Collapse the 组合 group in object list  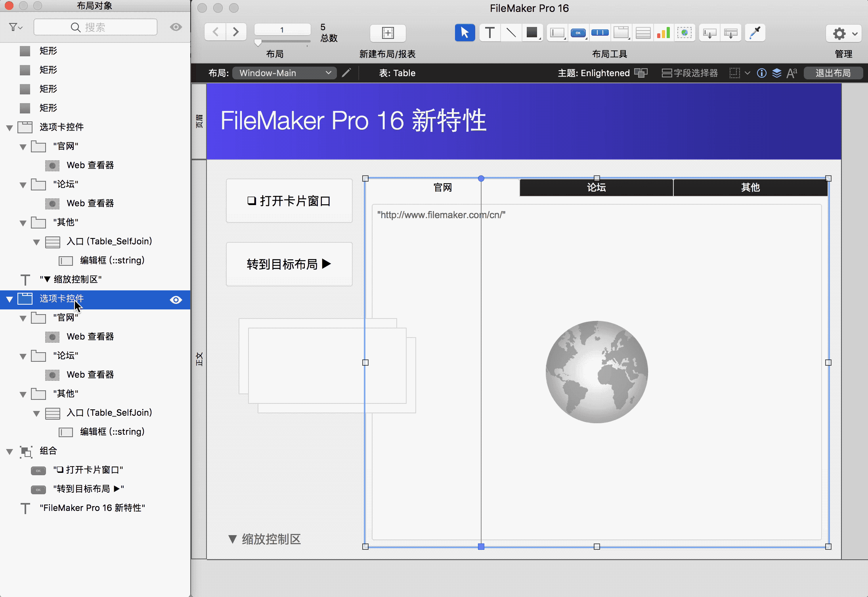click(10, 451)
